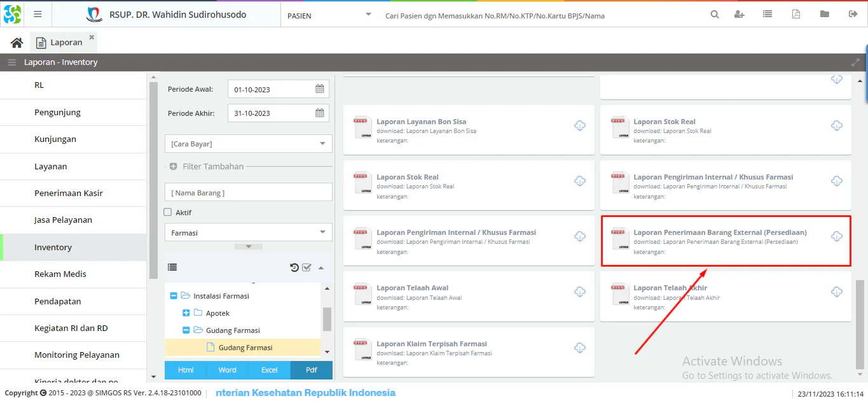Collapse the Instalasi Farmasi tree node
This screenshot has width=868, height=403.
point(174,296)
